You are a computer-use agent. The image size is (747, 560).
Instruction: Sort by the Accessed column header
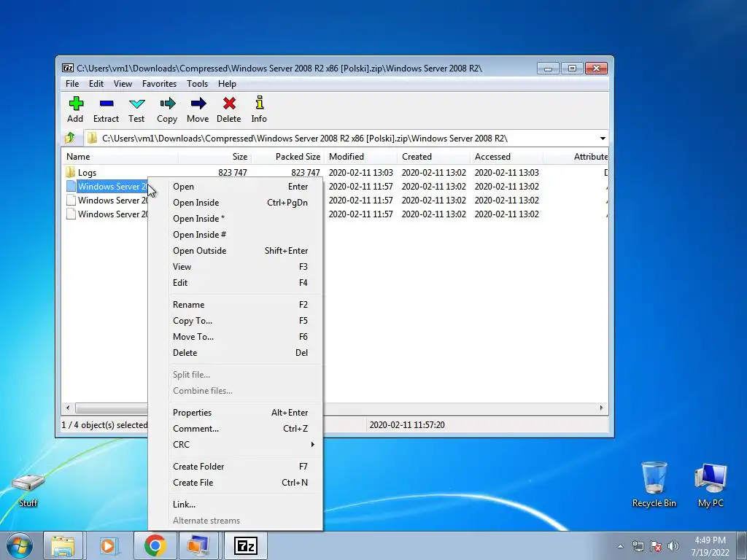click(x=506, y=157)
